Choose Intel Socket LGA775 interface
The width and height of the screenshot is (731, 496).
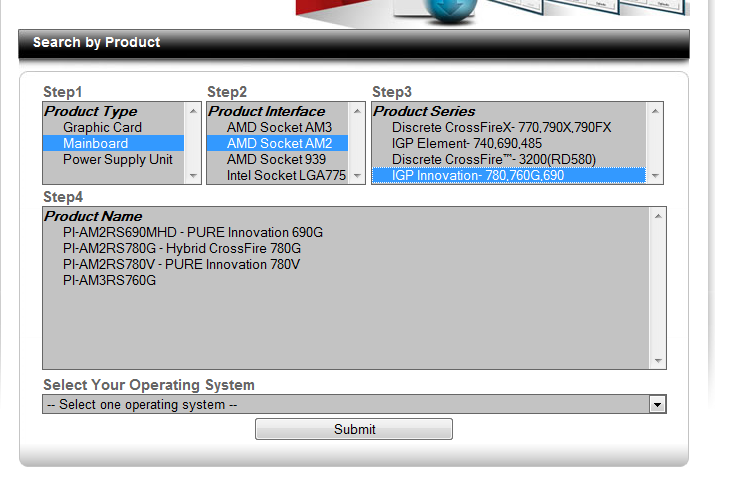coord(278,175)
